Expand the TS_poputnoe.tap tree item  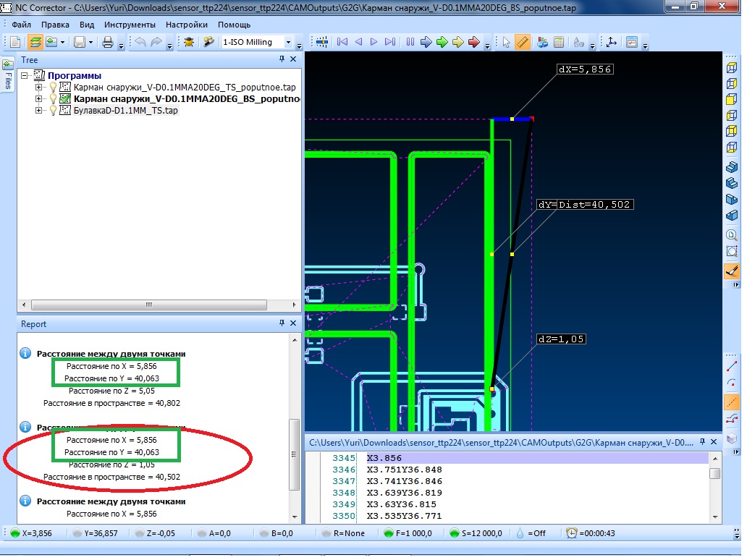click(38, 88)
